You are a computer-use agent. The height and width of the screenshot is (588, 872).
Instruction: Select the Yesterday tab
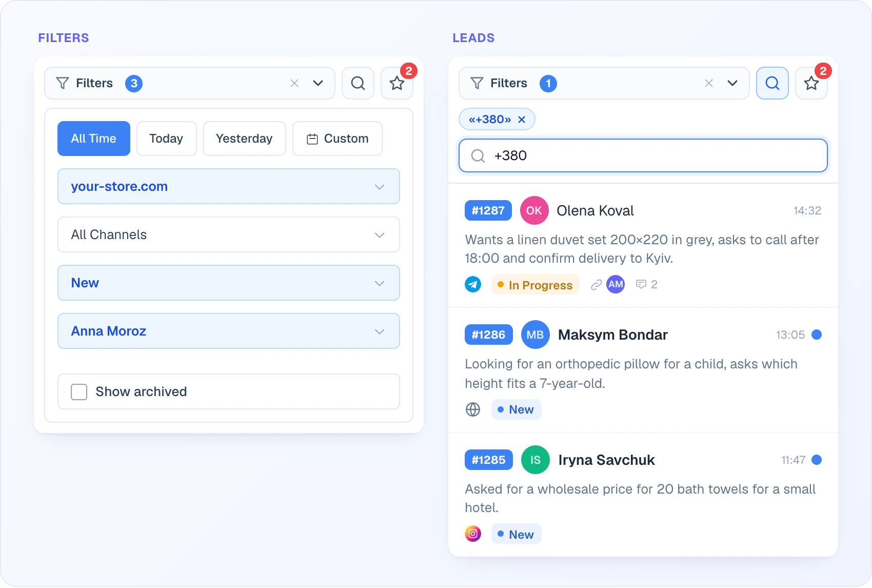tap(244, 139)
